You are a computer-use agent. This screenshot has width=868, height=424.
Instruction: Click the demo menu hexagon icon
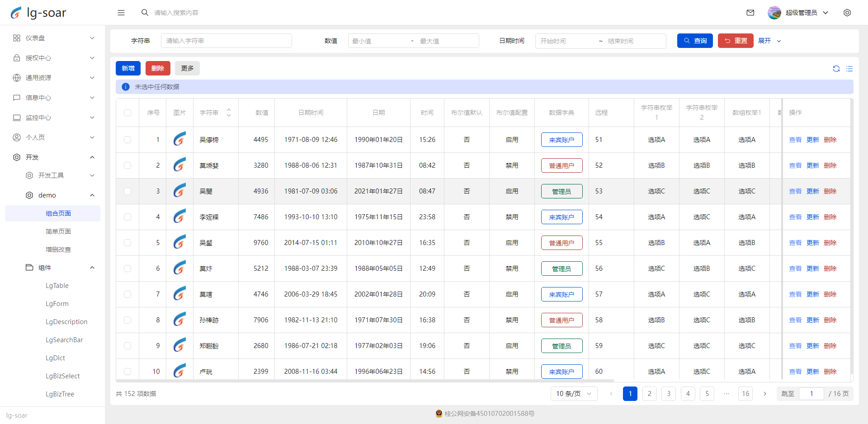(29, 195)
